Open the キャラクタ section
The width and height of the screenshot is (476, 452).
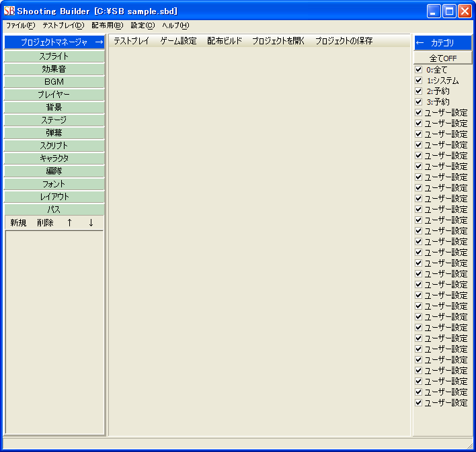pos(54,159)
